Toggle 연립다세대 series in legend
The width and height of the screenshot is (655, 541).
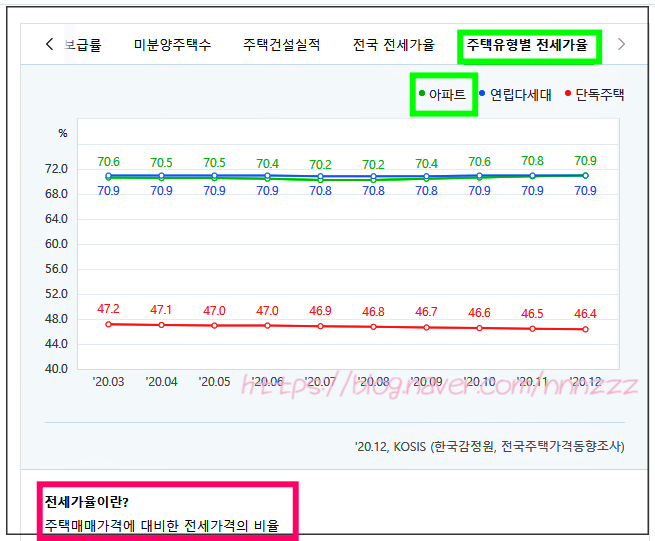click(515, 94)
